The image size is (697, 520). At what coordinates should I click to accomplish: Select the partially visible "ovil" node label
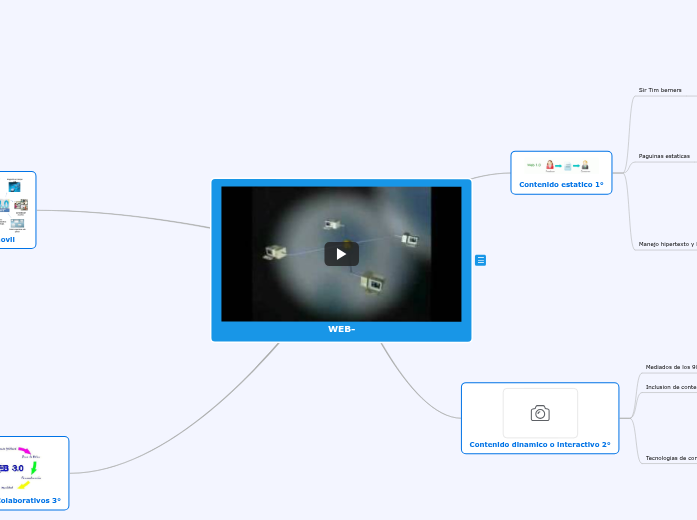8,240
